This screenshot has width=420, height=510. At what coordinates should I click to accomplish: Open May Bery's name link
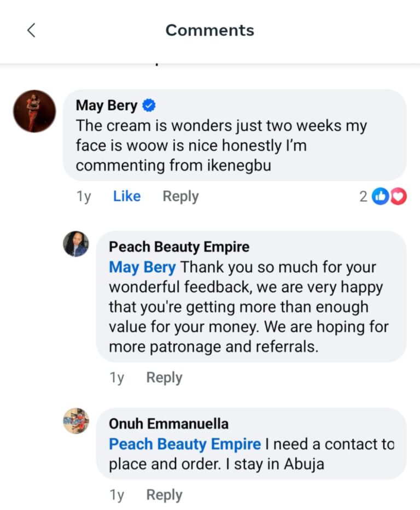[107, 105]
